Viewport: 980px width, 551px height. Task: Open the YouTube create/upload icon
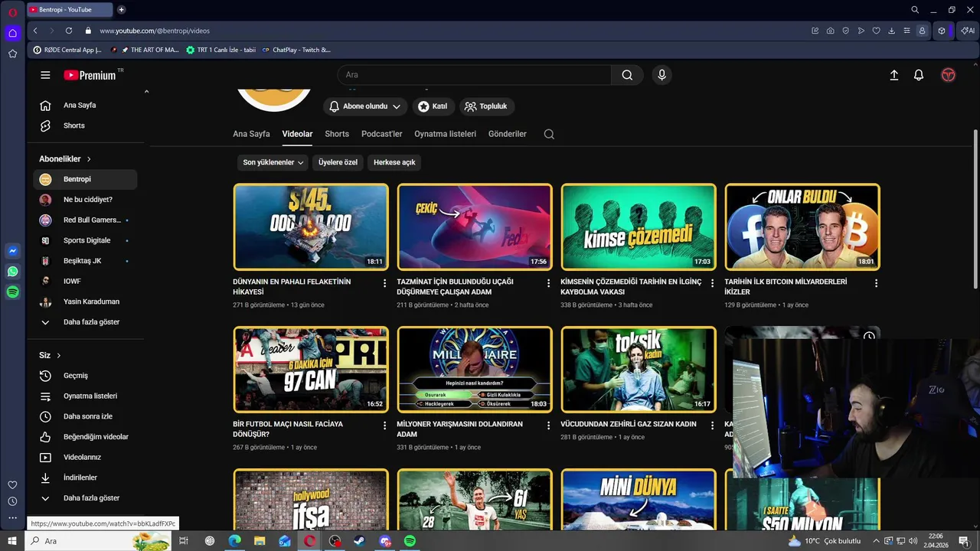(x=893, y=75)
